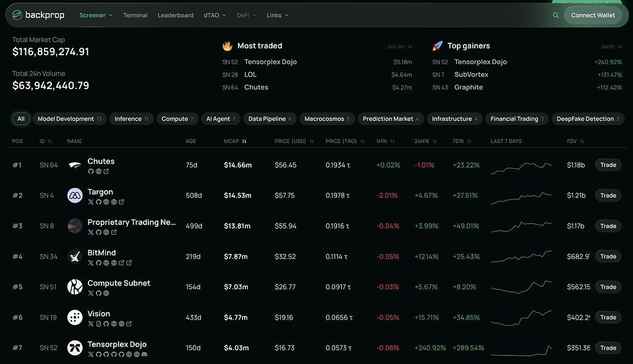633x364 pixels.
Task: Open the website globe icon under Chutes
Action: click(x=98, y=172)
